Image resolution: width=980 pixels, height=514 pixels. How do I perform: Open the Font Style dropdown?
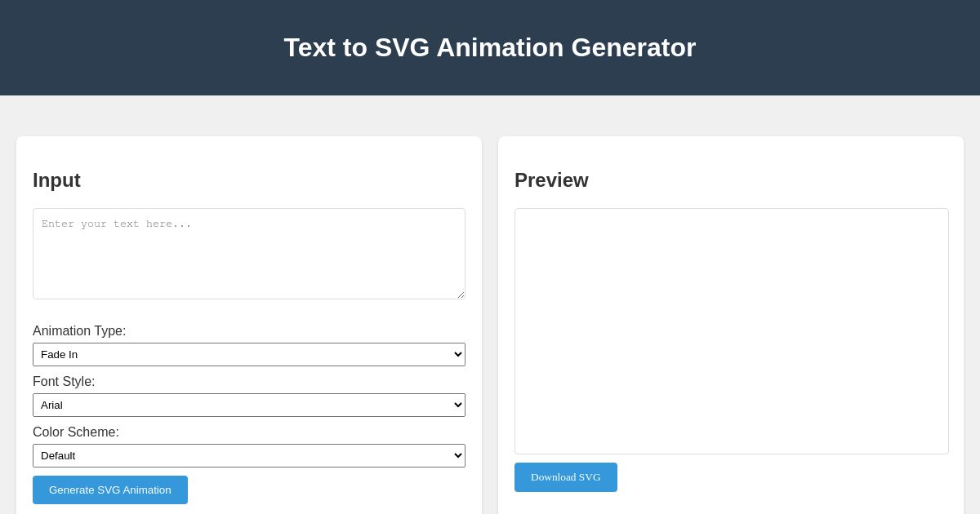pyautogui.click(x=248, y=405)
